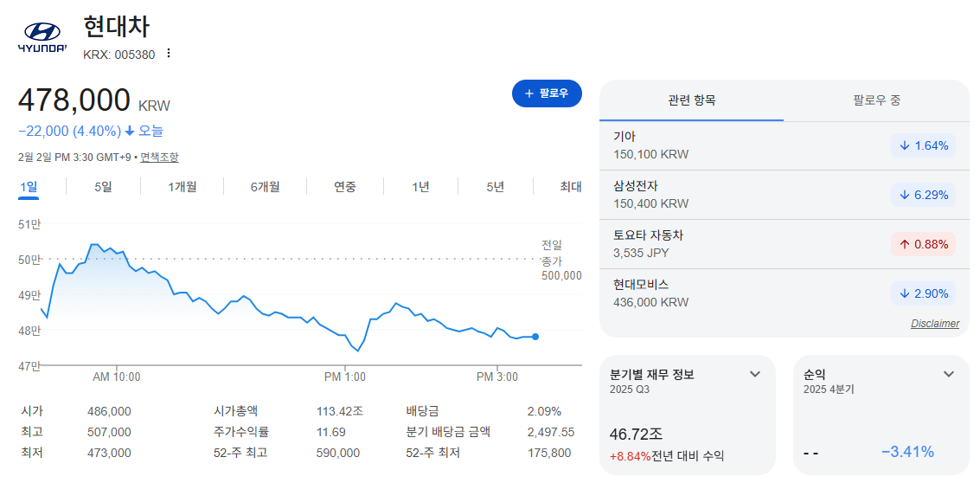This screenshot has width=980, height=483.
Task: Select the 최대 maximum range tab
Action: (571, 186)
